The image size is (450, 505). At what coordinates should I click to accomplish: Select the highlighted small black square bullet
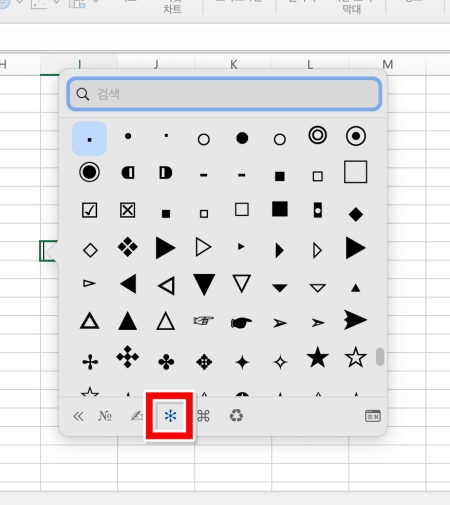tap(89, 138)
